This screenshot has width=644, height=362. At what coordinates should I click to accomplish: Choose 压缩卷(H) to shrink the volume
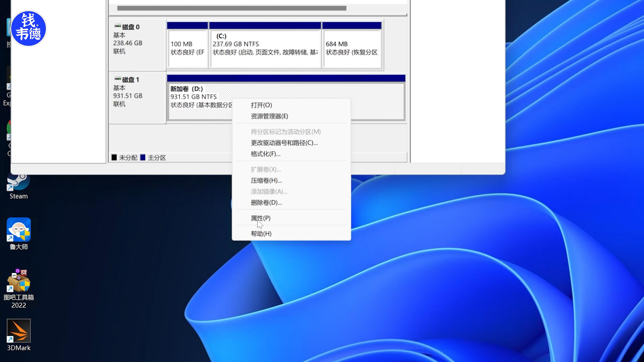pos(266,181)
